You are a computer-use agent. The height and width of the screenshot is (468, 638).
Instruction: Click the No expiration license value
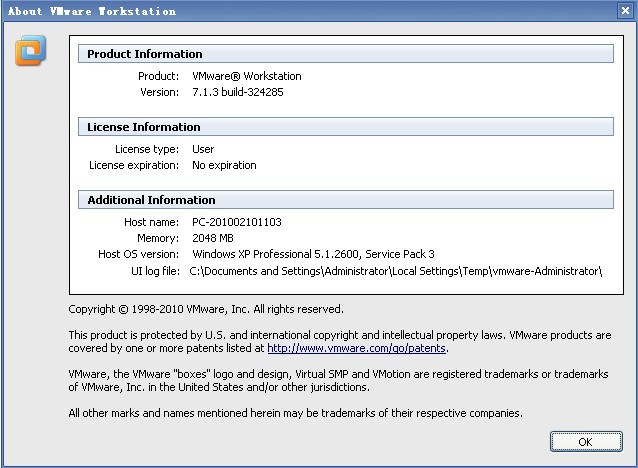click(224, 165)
